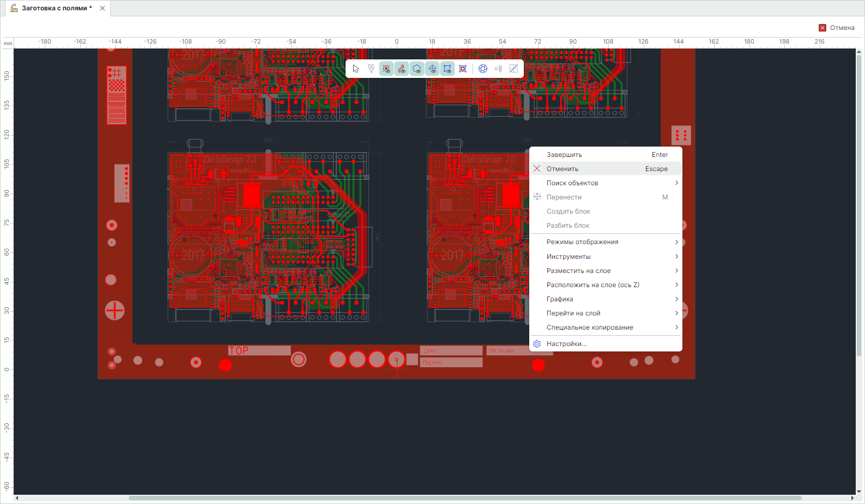
Task: Click the drill bit icon in floating toolbar
Action: [x=498, y=69]
